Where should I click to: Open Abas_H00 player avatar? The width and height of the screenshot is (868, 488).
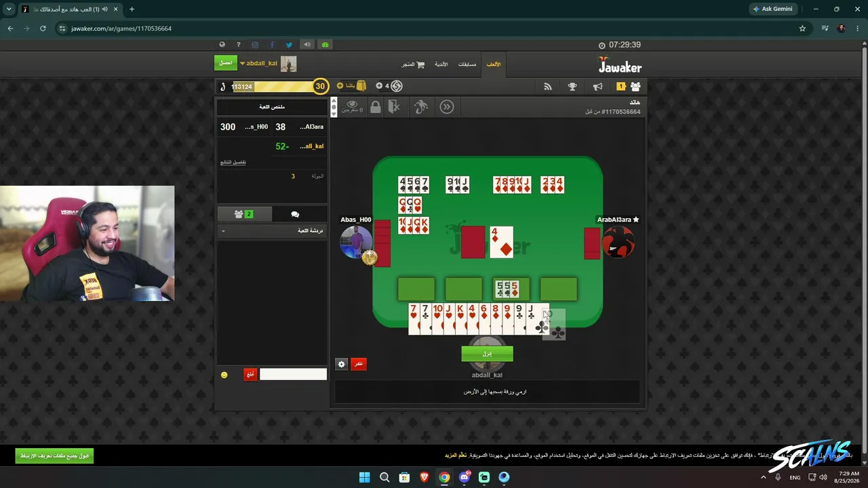(355, 243)
